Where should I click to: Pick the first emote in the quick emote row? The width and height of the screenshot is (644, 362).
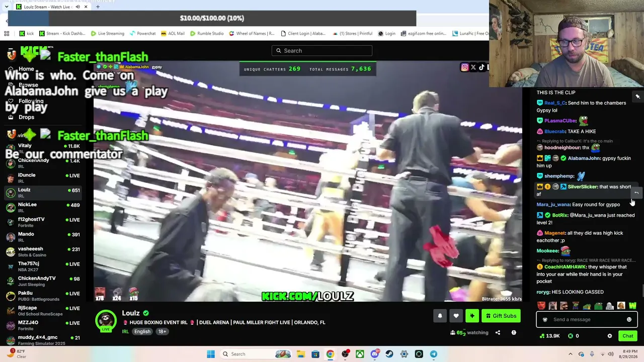click(x=541, y=306)
